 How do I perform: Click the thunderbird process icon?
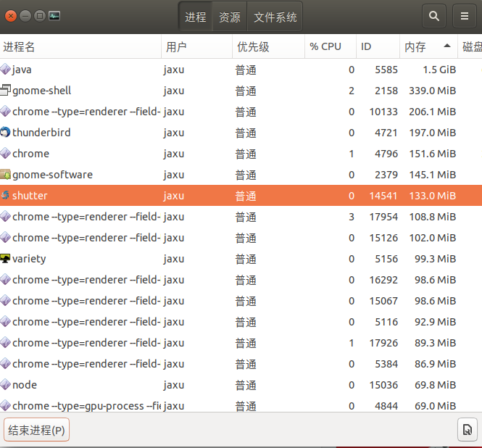6,133
